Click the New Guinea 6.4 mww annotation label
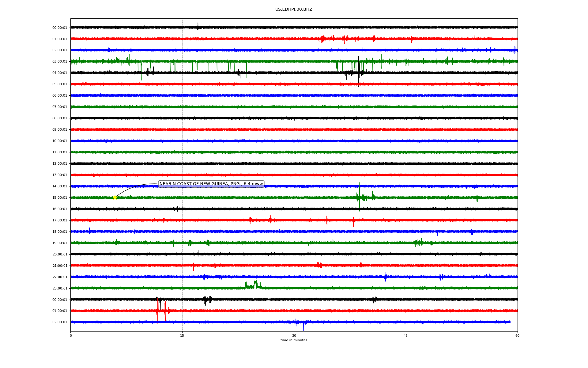Viewport: 588px width, 368px height. 211,184
